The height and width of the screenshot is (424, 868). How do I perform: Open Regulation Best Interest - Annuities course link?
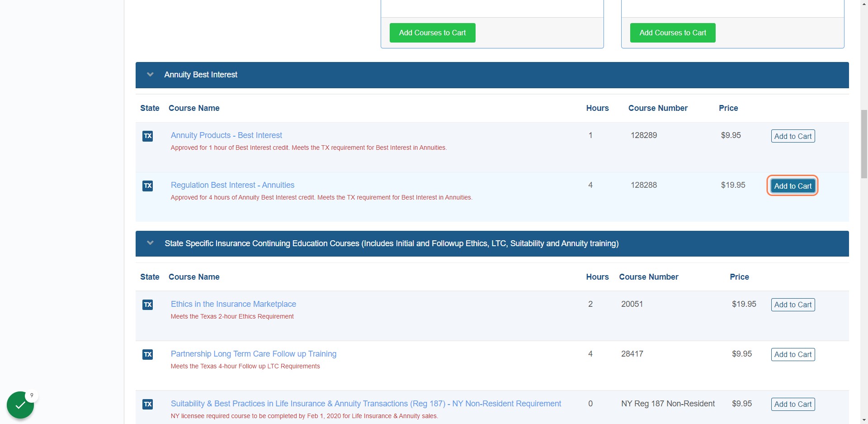click(x=232, y=185)
